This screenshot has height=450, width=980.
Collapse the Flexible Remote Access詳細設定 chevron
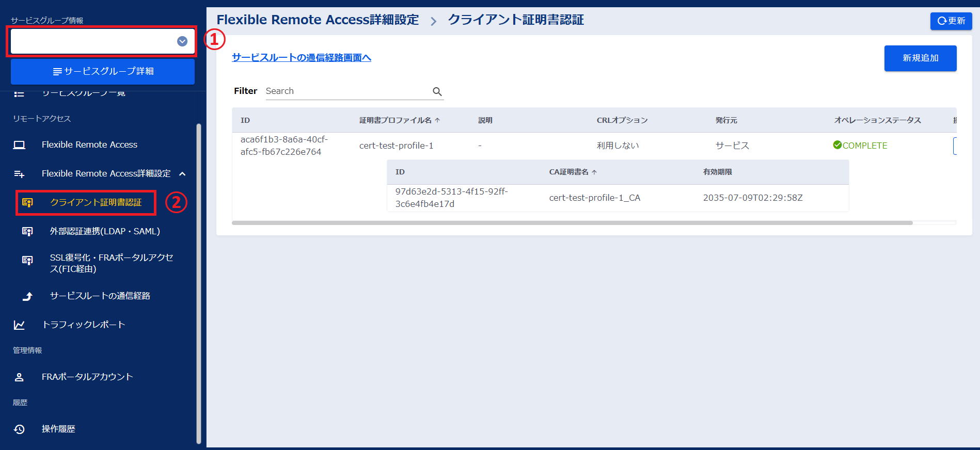pos(182,174)
